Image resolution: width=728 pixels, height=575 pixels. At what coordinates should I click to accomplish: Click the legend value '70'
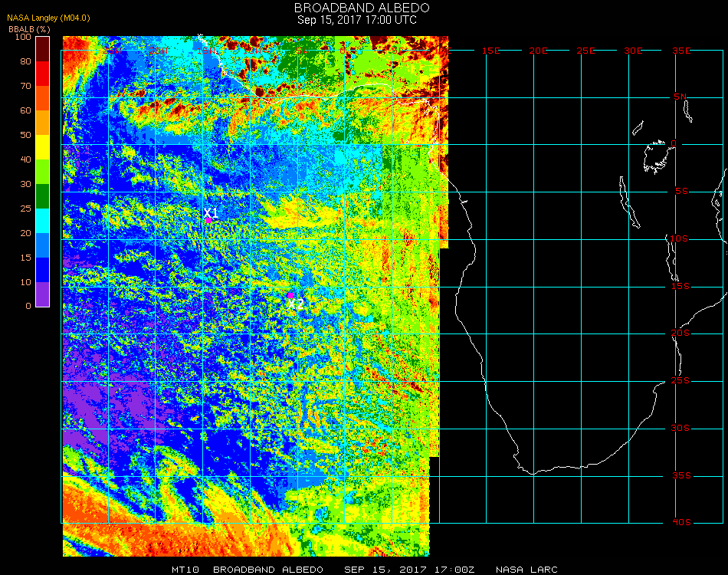(25, 86)
